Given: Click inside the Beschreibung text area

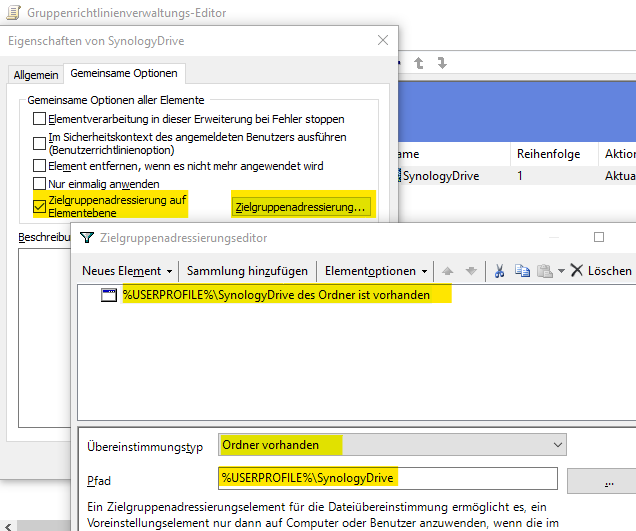Looking at the screenshot, I should click(x=45, y=338).
